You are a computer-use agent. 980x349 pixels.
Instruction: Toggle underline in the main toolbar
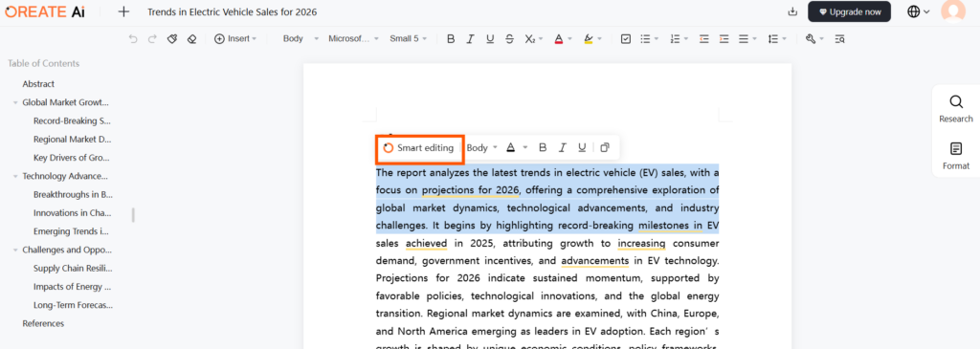coord(490,38)
